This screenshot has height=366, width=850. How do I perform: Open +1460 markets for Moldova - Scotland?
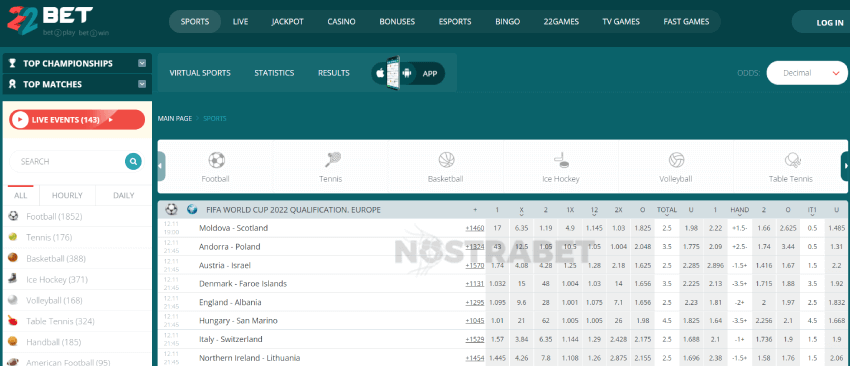(x=475, y=228)
